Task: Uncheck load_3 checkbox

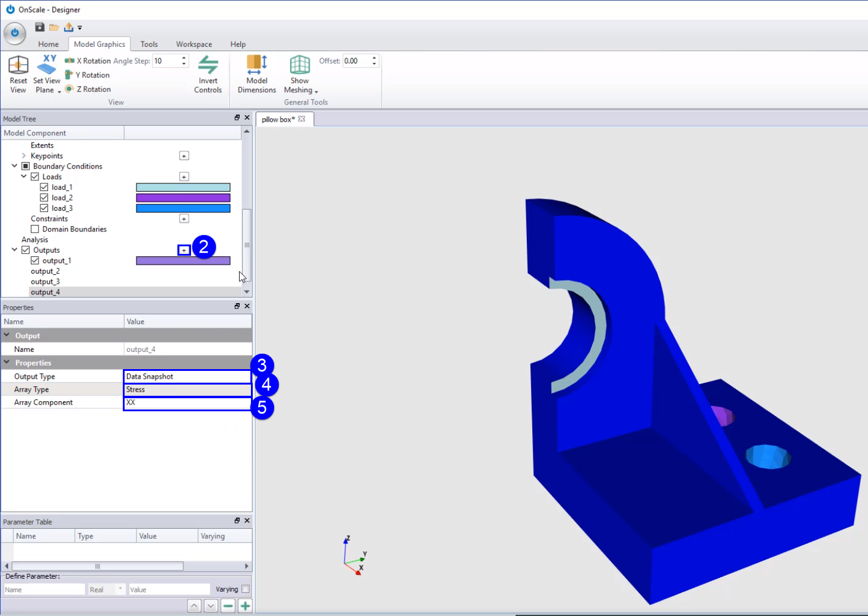Action: point(44,208)
